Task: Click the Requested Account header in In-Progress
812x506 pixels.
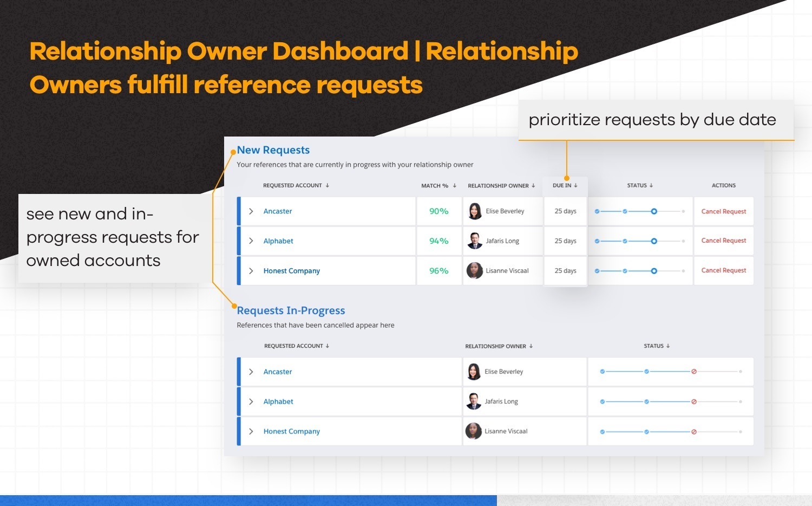Action: click(x=293, y=346)
